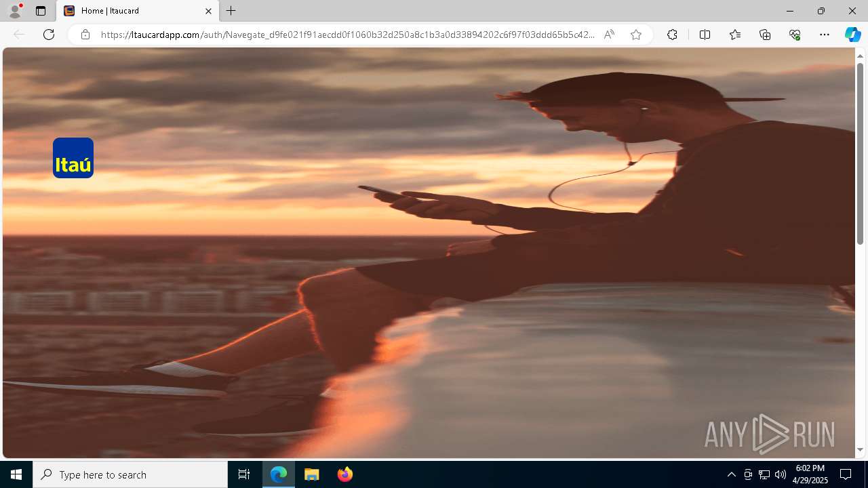868x488 pixels.
Task: Click the scroll down arrow of the page scrollbar
Action: pyautogui.click(x=860, y=450)
